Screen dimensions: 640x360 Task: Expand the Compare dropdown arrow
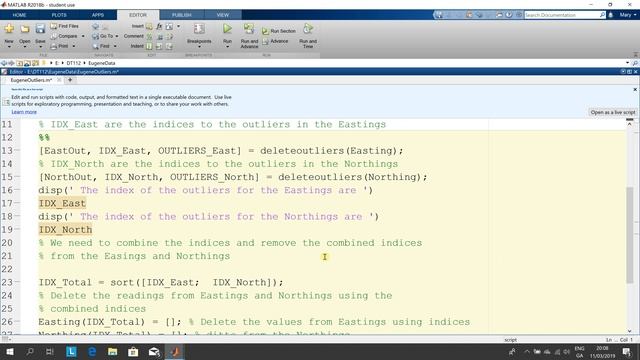coord(83,36)
